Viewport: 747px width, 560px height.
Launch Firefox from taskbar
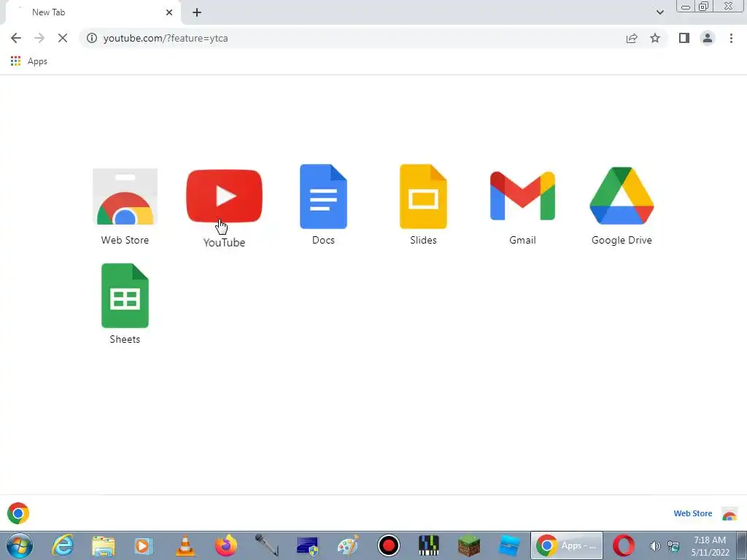coord(226,545)
